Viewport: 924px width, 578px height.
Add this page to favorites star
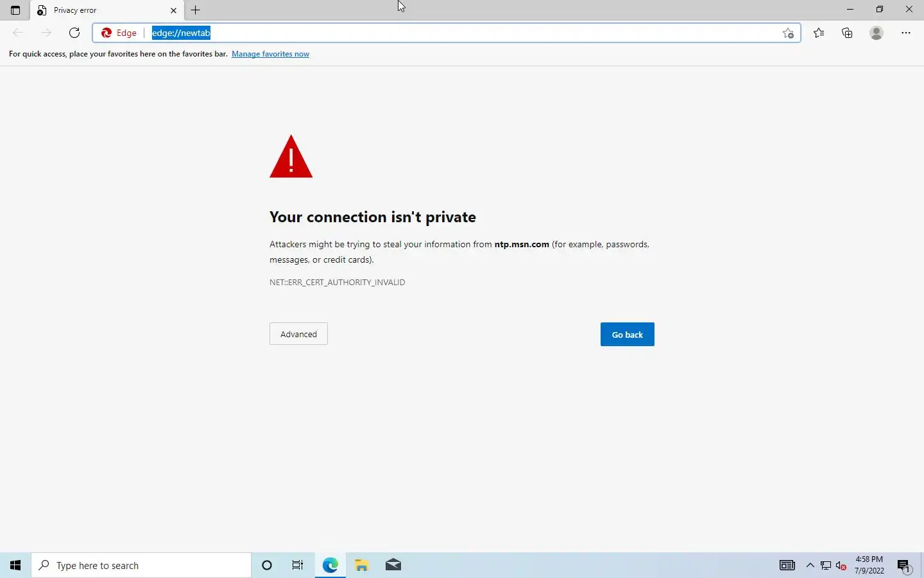(x=789, y=33)
